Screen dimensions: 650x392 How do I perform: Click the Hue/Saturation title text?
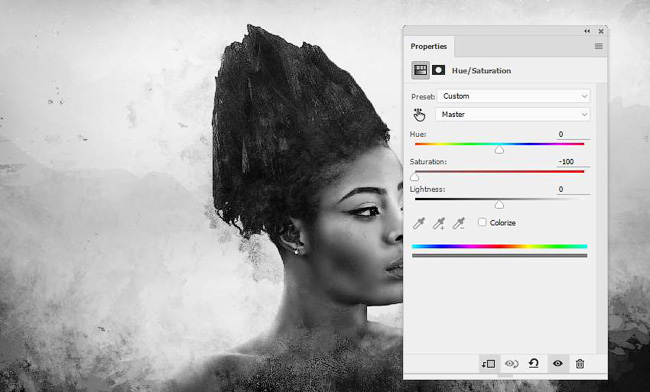click(481, 71)
